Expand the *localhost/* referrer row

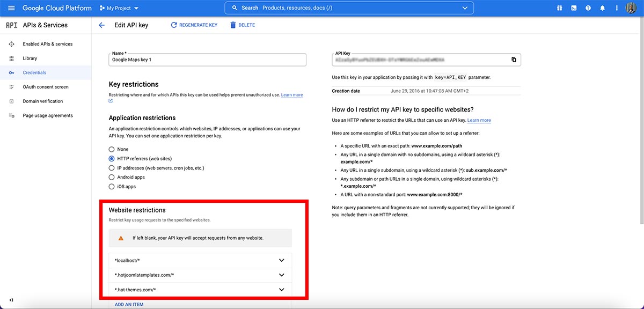point(200,260)
